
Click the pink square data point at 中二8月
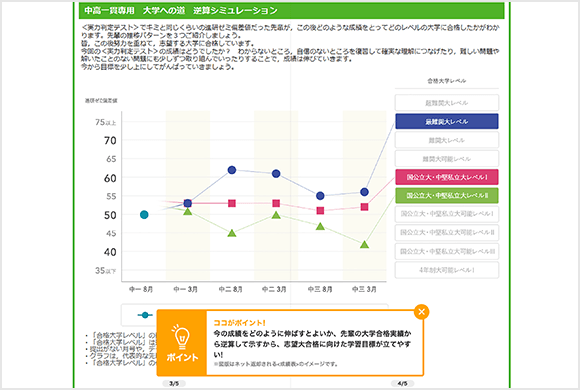coord(232,203)
